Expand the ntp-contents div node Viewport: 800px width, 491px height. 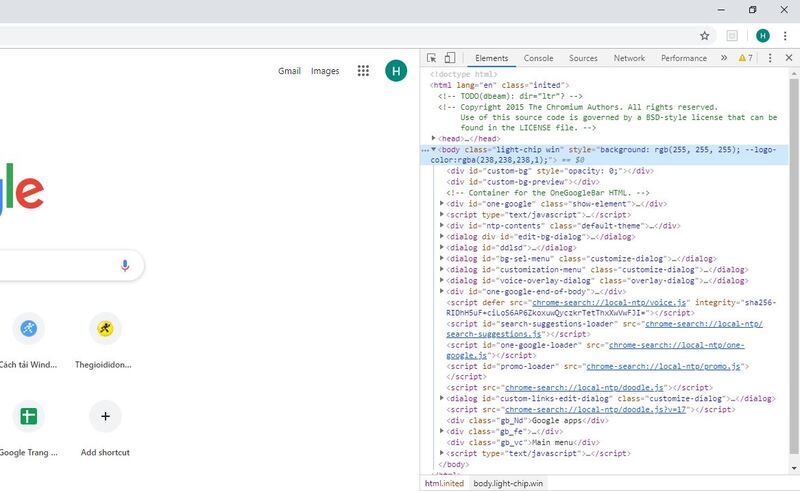pos(442,226)
